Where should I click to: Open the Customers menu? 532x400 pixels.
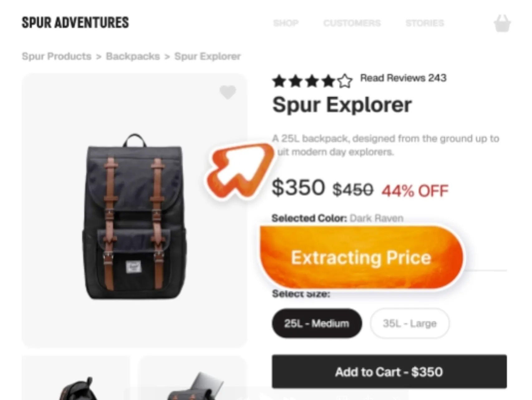(x=352, y=23)
